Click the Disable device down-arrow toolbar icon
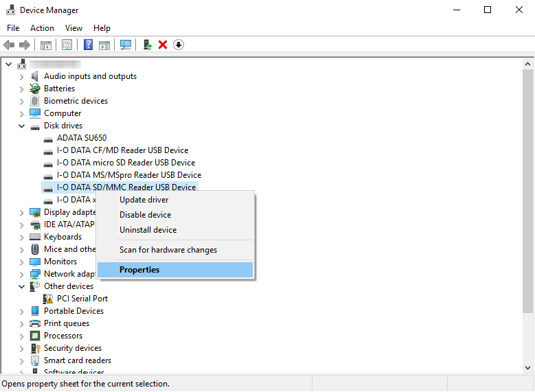 coord(179,45)
